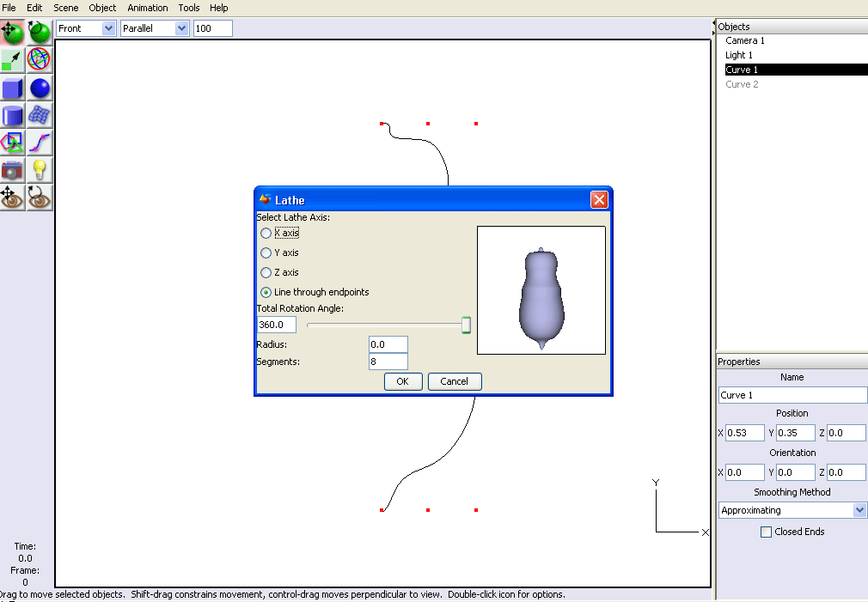Click OK in the Lathe dialog
Viewport: 868px width, 602px height.
[402, 381]
